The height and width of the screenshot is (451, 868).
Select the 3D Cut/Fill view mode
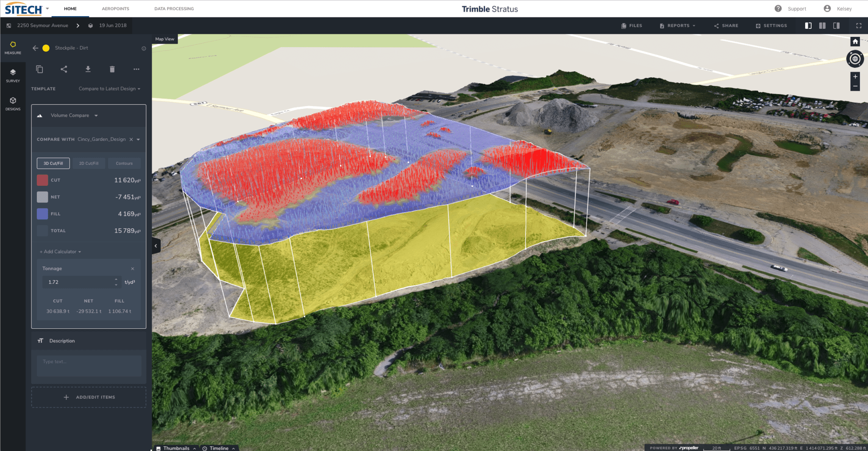[x=53, y=163]
